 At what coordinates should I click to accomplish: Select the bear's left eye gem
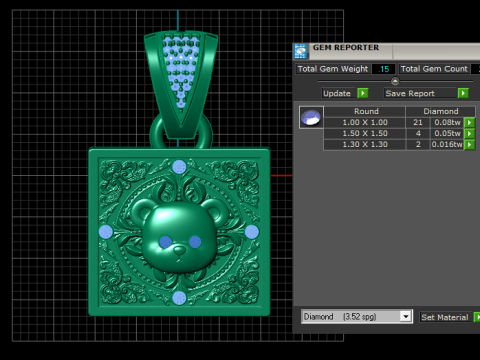pos(166,242)
